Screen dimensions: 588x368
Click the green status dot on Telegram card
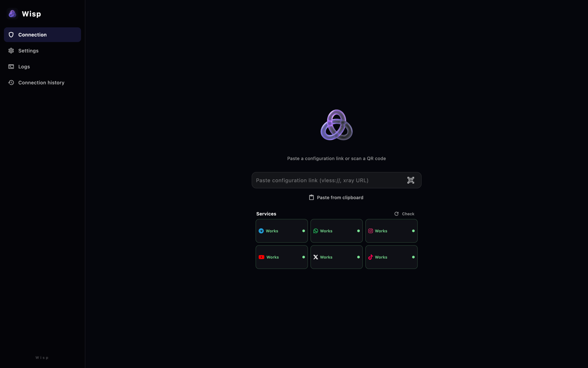(x=303, y=231)
